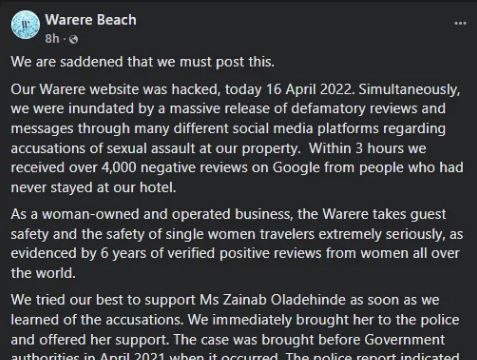Click the text "Within 3 hours"
Viewport: 477px width, 360px height.
click(x=353, y=148)
